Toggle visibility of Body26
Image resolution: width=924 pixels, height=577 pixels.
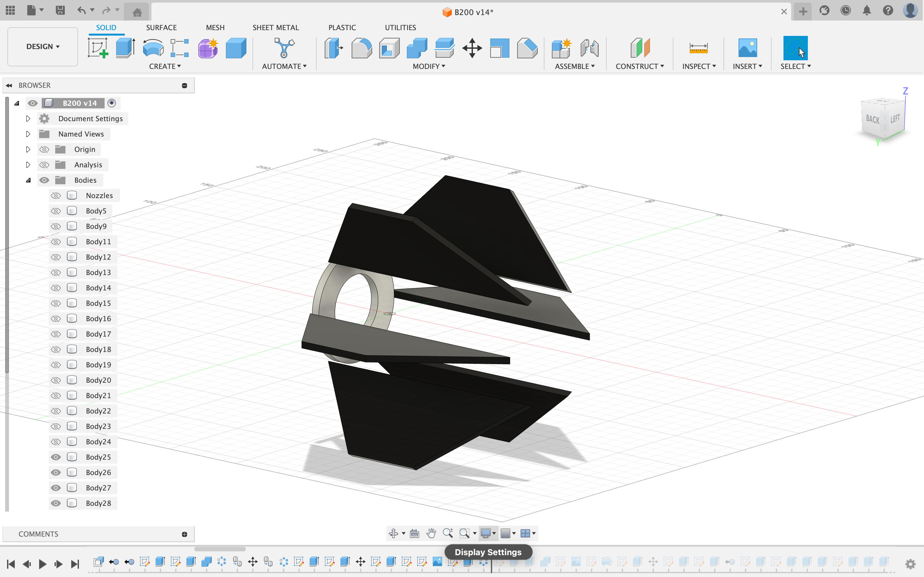click(x=55, y=472)
